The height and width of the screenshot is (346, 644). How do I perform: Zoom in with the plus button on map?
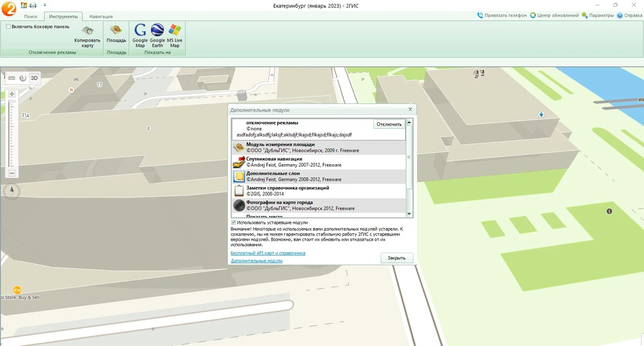[x=12, y=94]
